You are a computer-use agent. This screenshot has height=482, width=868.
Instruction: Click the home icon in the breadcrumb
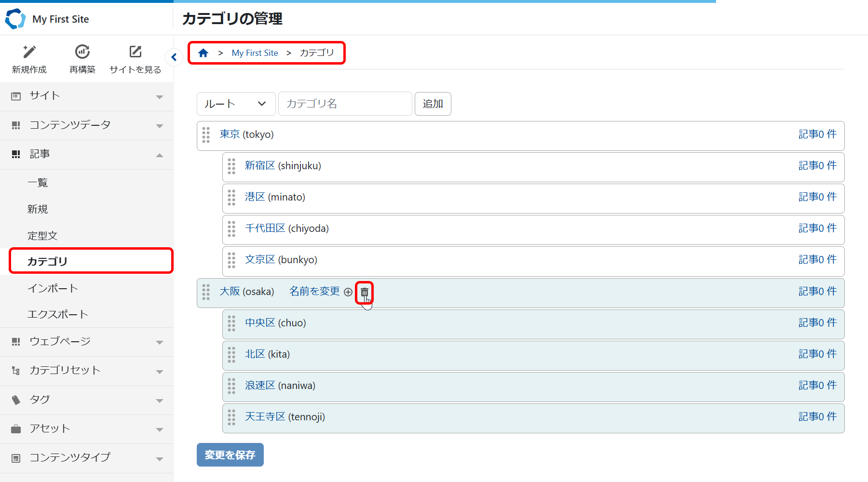(203, 53)
